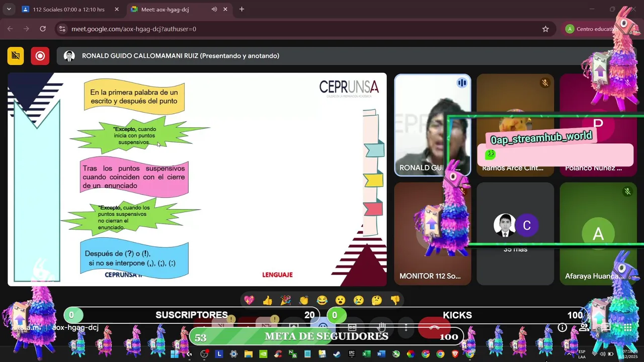Send the thinking face emoji reaction
Image resolution: width=644 pixels, height=362 pixels.
[x=376, y=300]
